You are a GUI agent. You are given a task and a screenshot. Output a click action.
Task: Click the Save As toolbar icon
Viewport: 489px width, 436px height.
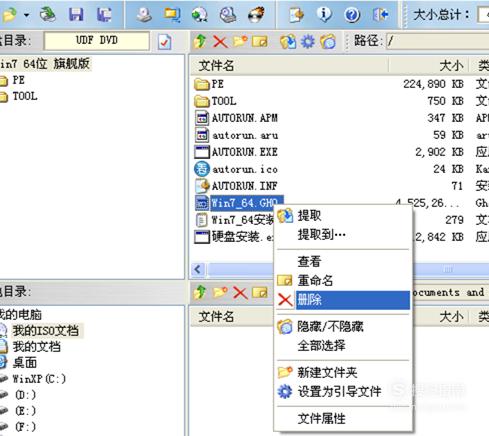coord(104,14)
